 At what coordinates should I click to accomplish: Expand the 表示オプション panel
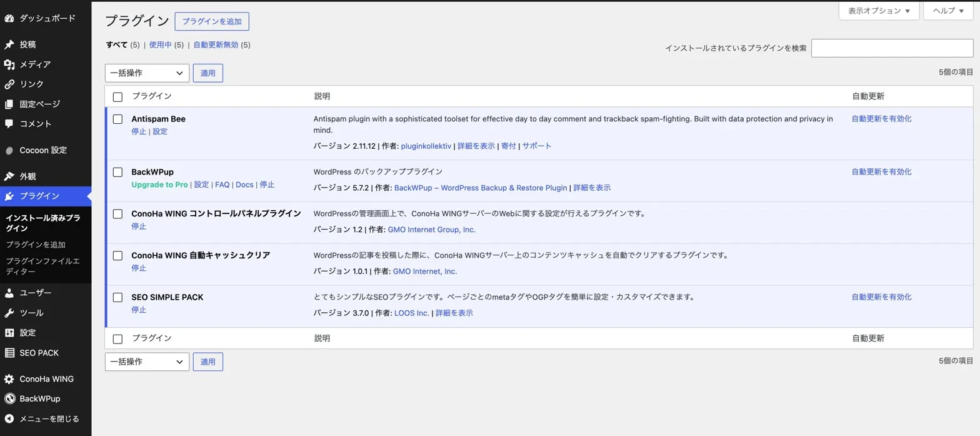pos(879,11)
